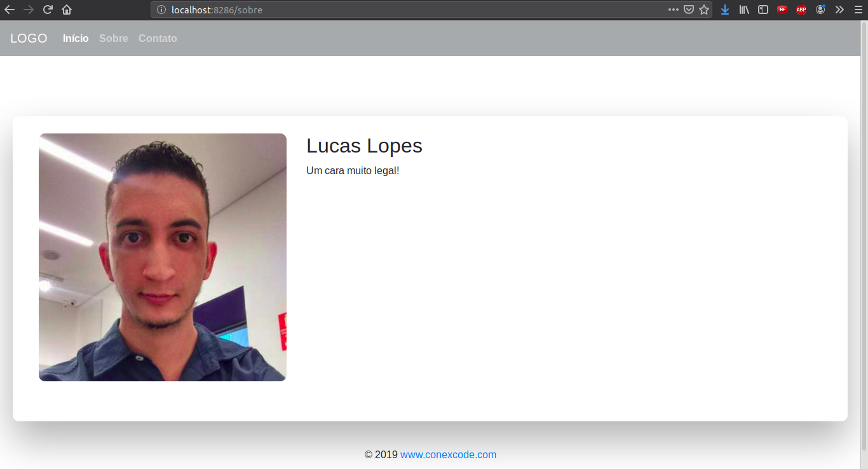868x469 pixels.
Task: Go to the browser home page
Action: pyautogui.click(x=67, y=10)
